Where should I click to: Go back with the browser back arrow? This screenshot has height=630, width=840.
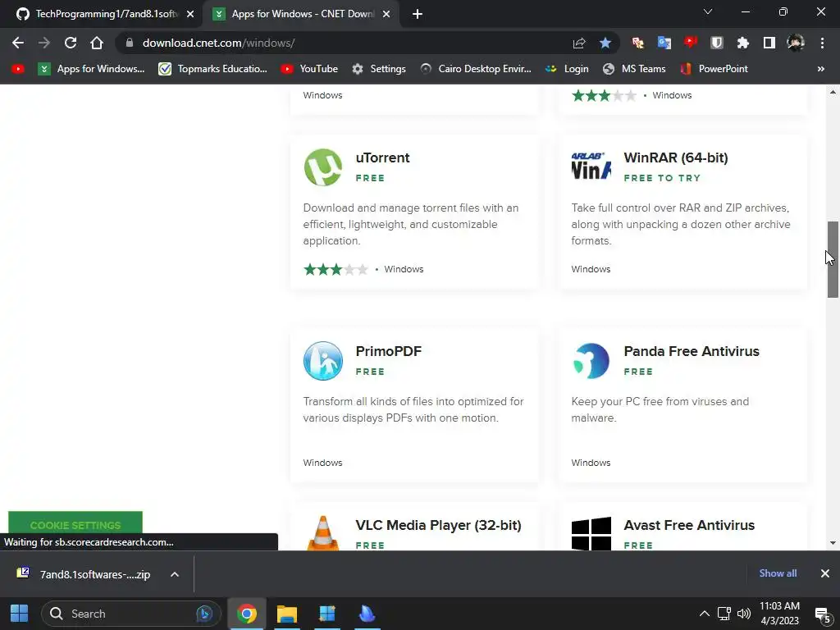pos(18,43)
